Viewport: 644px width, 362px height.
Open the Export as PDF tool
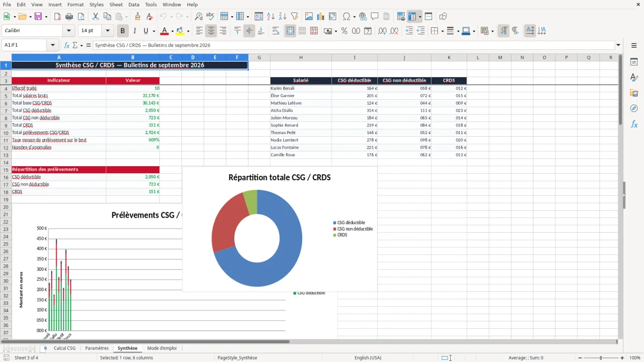(57, 17)
